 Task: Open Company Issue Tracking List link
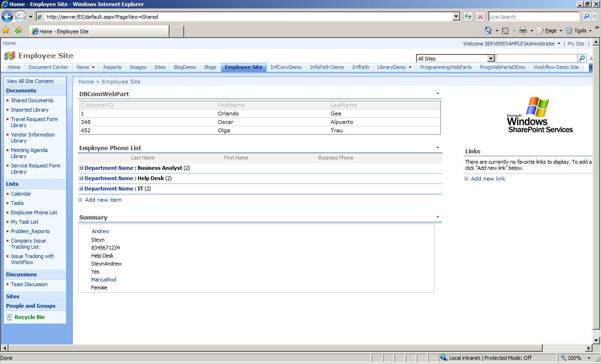(x=28, y=243)
